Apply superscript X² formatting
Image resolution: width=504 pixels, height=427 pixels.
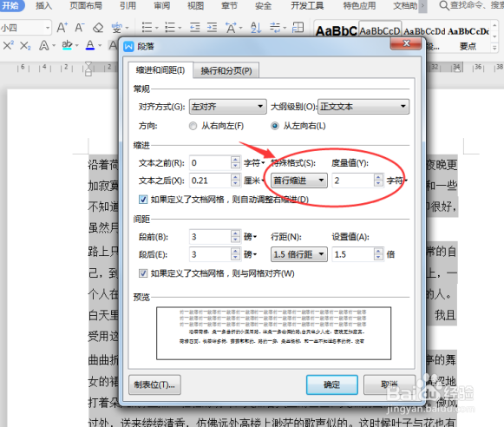[x=8, y=45]
